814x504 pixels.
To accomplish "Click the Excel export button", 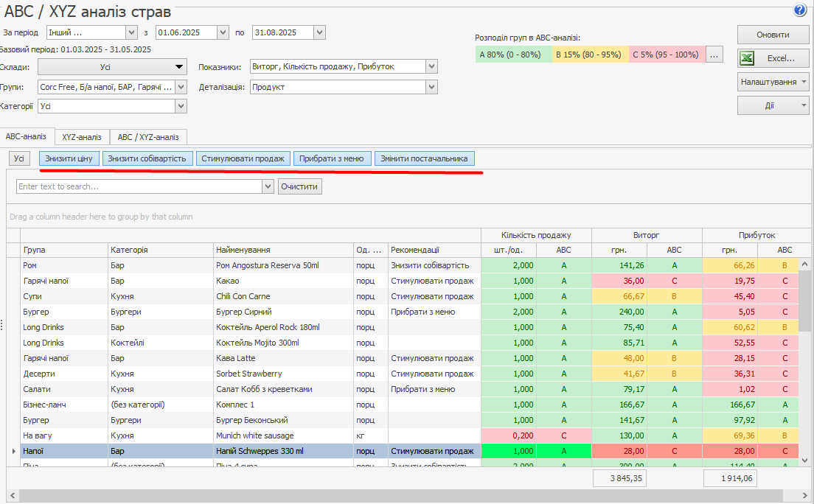I will [773, 58].
